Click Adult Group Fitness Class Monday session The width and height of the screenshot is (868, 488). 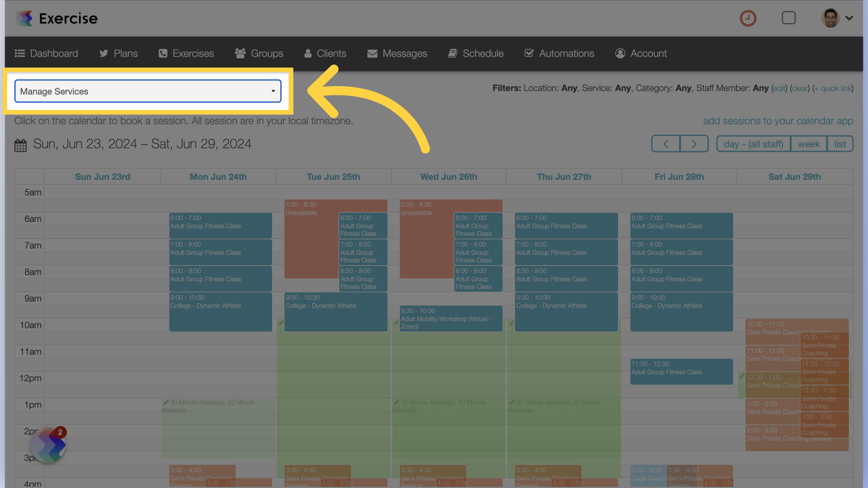point(219,225)
